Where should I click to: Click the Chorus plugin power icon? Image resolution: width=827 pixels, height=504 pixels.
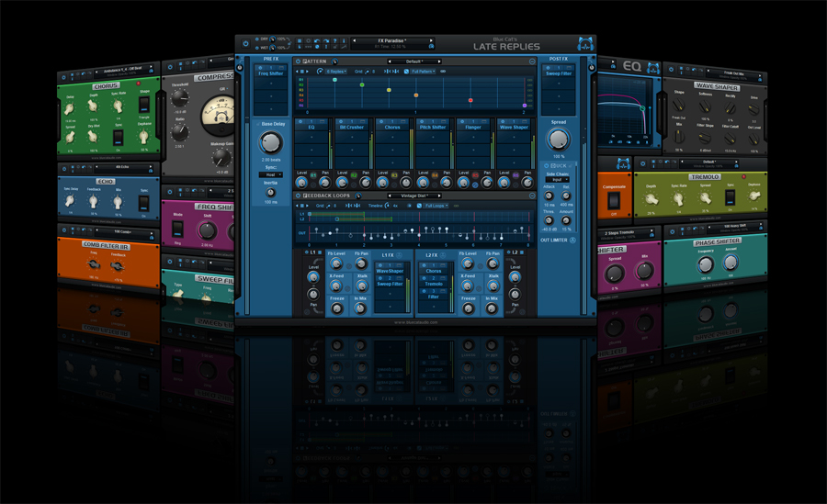click(63, 77)
